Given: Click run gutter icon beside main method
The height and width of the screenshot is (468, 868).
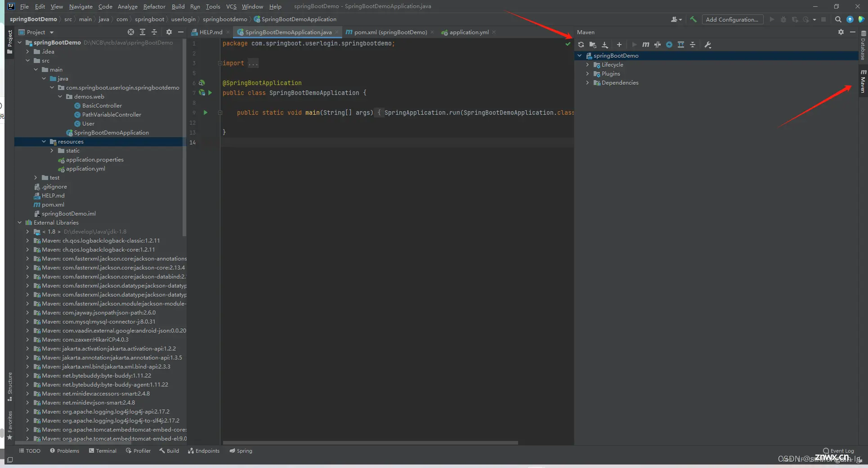Looking at the screenshot, I should [x=206, y=112].
